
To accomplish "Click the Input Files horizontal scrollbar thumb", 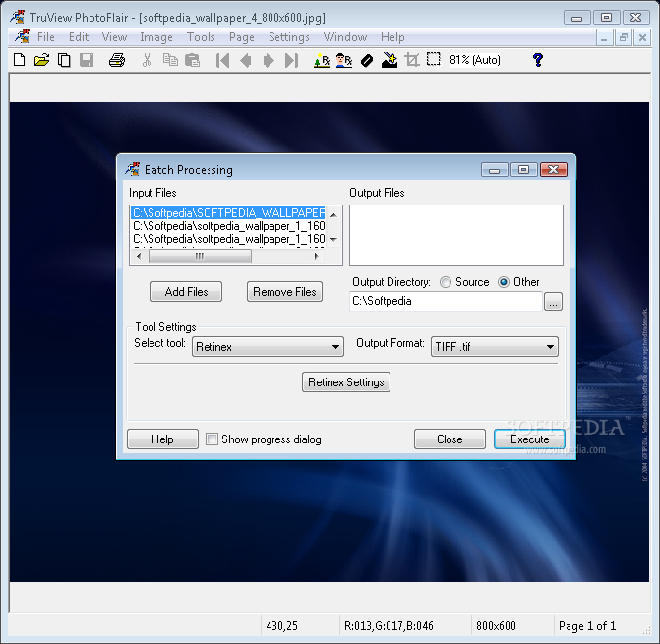I will pos(200,256).
